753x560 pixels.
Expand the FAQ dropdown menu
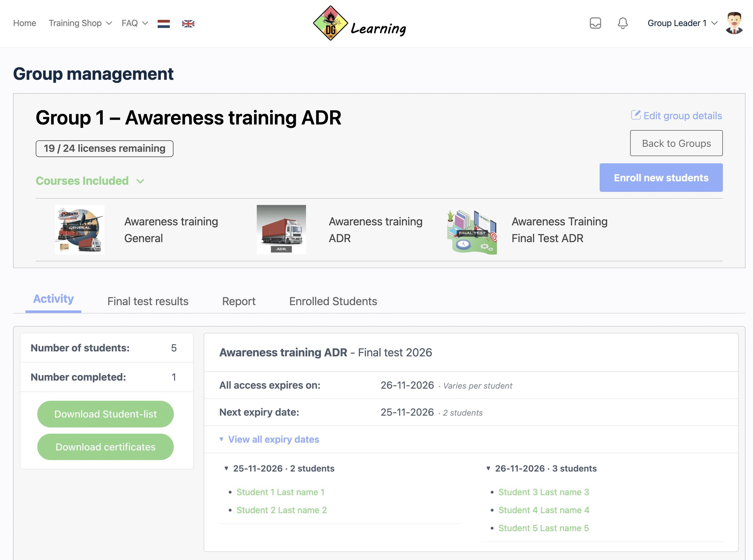coord(135,23)
